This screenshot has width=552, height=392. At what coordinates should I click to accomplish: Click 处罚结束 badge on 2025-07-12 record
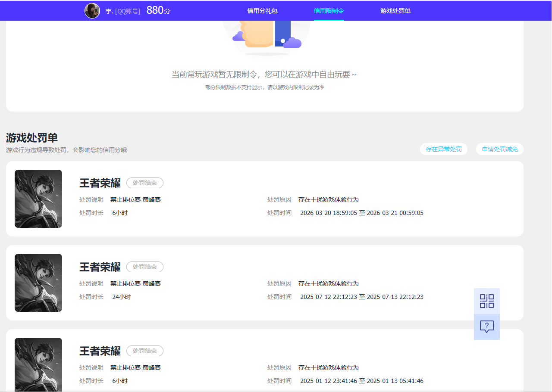145,267
